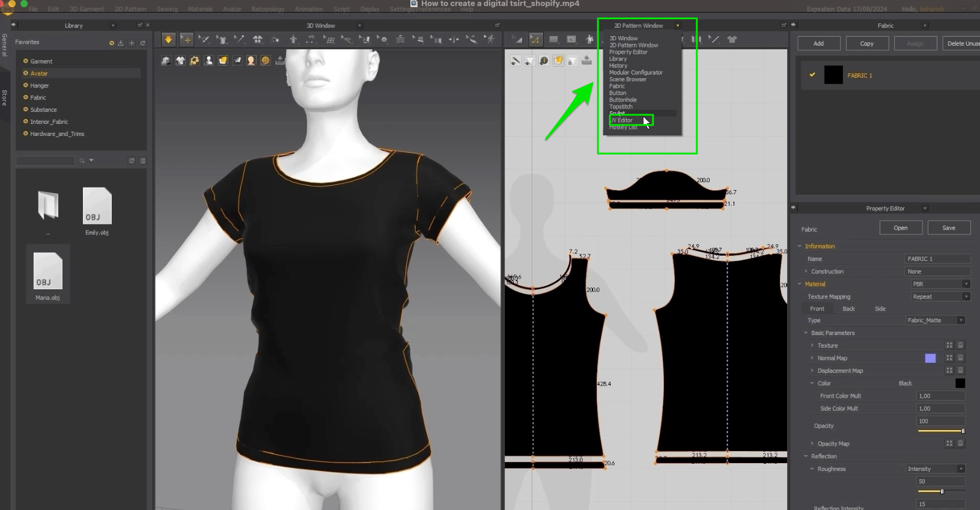Click Open in the Property Editor
980x510 pixels.
pyautogui.click(x=901, y=228)
